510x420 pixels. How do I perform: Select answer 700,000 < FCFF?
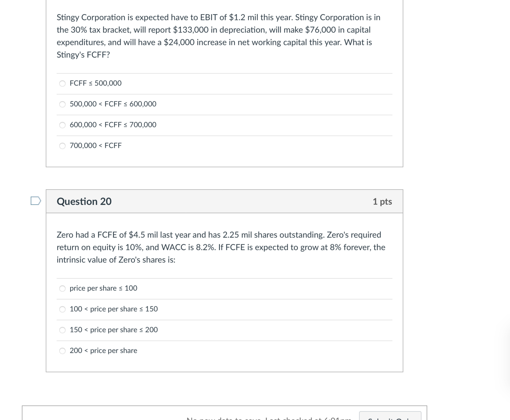62,145
